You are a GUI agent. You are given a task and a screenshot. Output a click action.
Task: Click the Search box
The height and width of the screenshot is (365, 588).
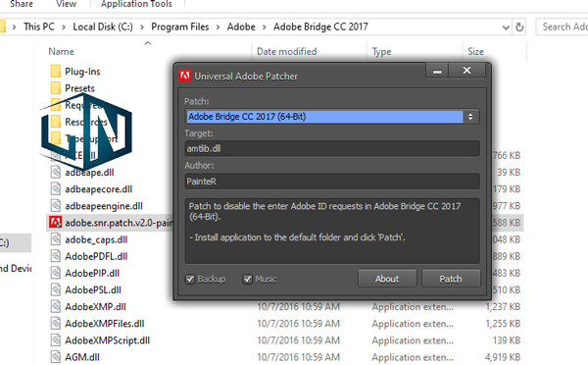pos(562,26)
